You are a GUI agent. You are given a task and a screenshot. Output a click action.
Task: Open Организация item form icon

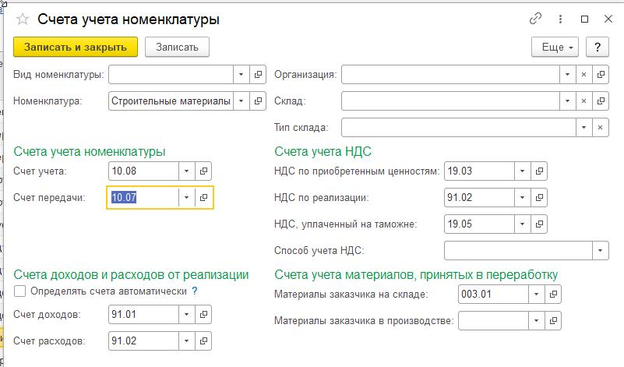pyautogui.click(x=601, y=74)
